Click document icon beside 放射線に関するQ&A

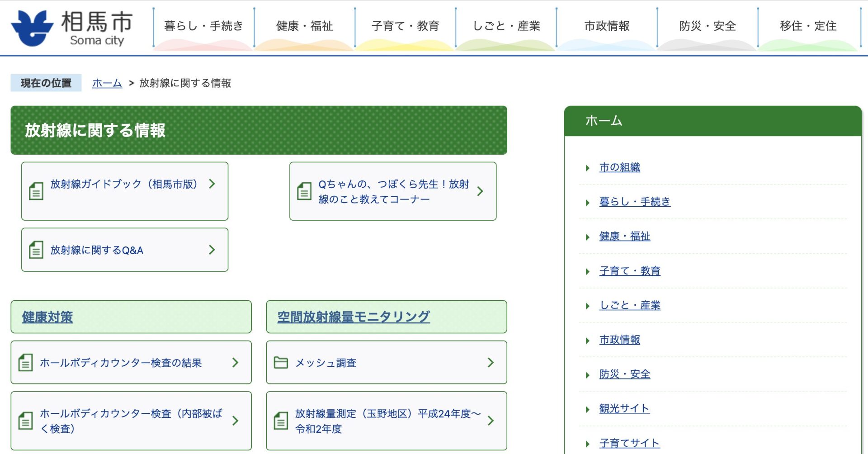[x=36, y=250]
